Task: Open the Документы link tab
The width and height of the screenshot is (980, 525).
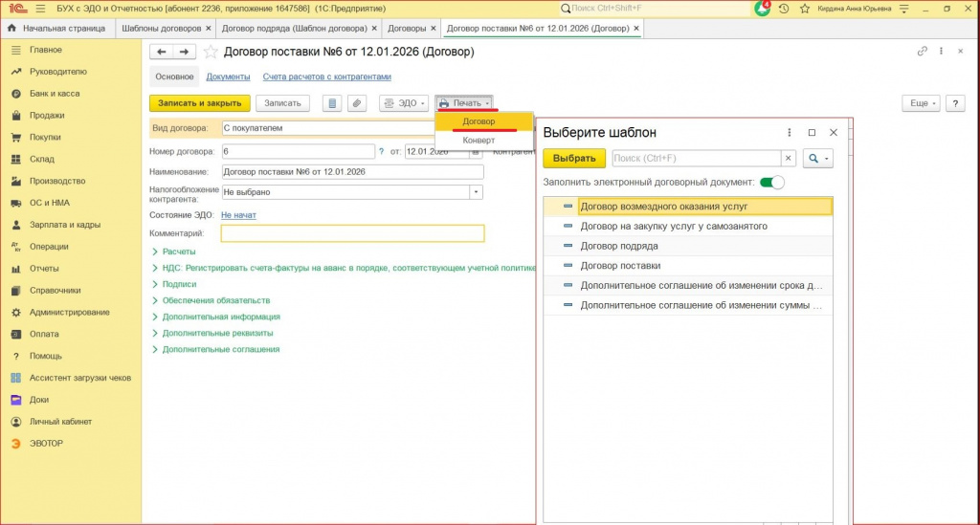Action: coord(228,77)
